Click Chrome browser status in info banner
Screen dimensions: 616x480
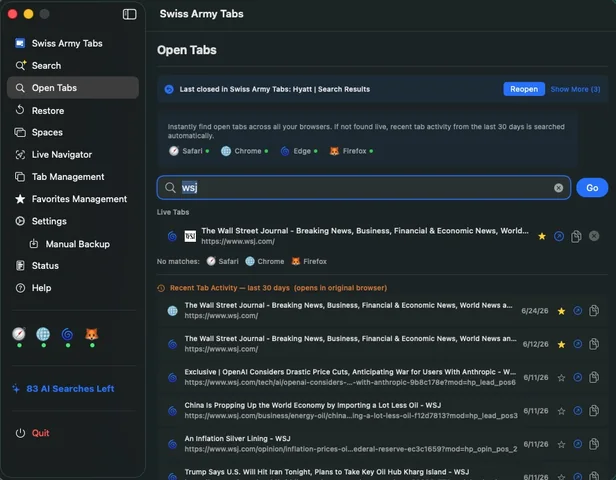(x=244, y=151)
